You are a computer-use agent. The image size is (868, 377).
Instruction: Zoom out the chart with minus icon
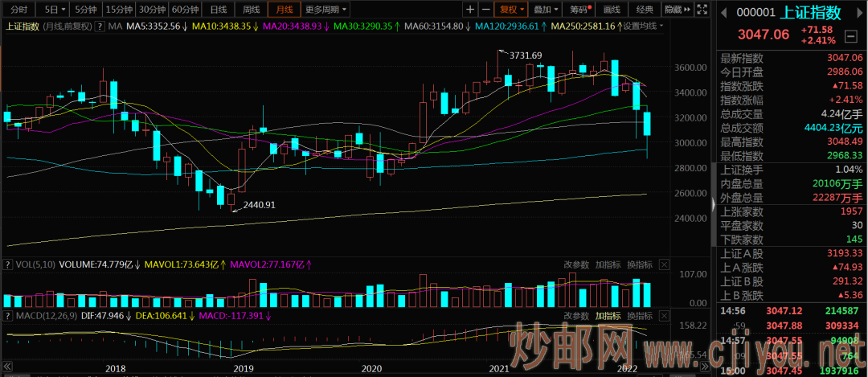tap(485, 10)
